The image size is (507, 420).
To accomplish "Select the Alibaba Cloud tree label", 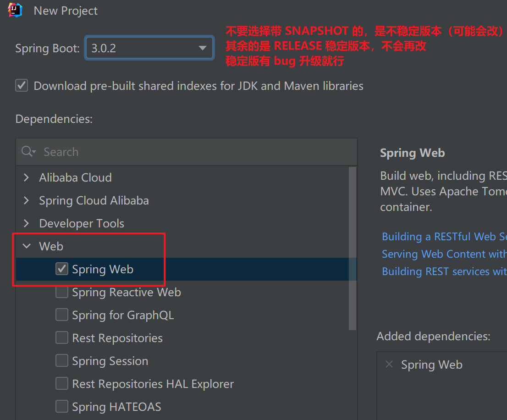I will coord(75,177).
